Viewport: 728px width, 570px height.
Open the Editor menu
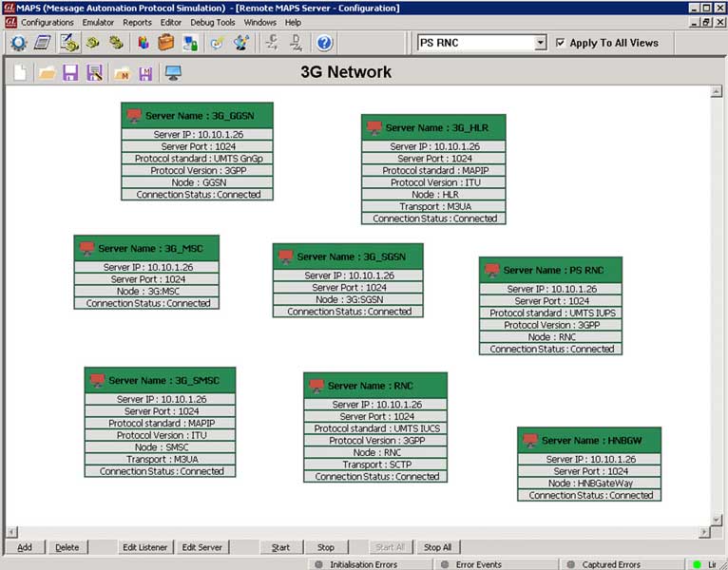click(171, 22)
